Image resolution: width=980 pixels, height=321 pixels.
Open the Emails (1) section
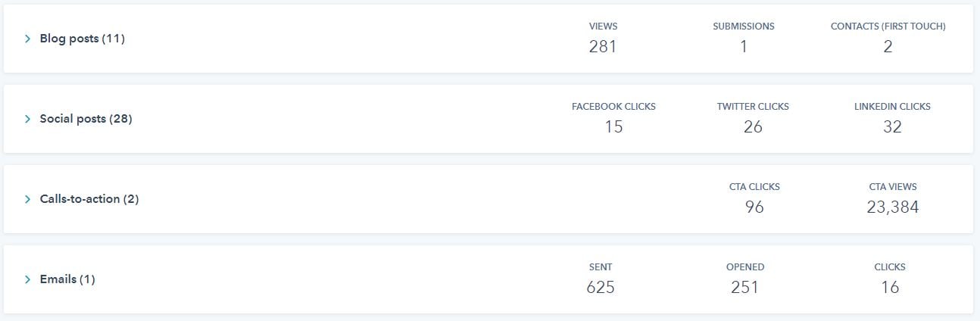[x=67, y=279]
